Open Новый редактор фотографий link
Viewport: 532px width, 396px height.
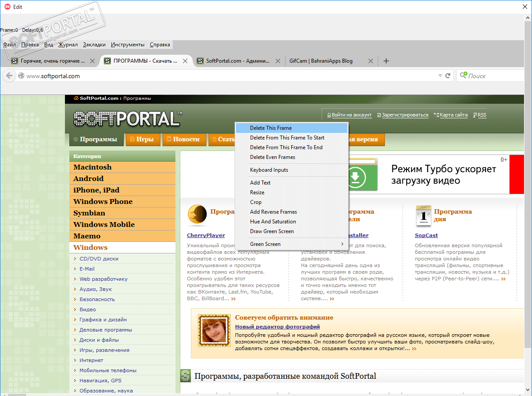click(277, 327)
